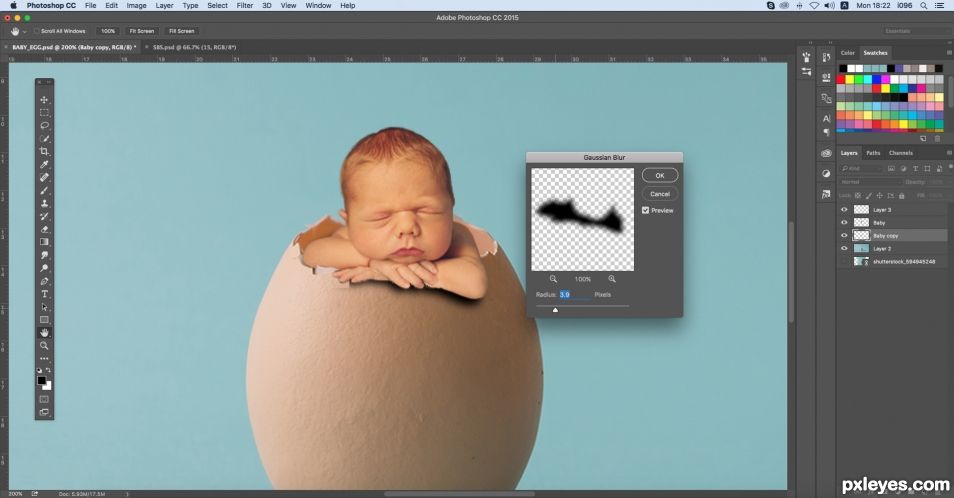The height and width of the screenshot is (498, 954).
Task: Open the Creative Cloud Libraries panel icon
Action: 826,153
